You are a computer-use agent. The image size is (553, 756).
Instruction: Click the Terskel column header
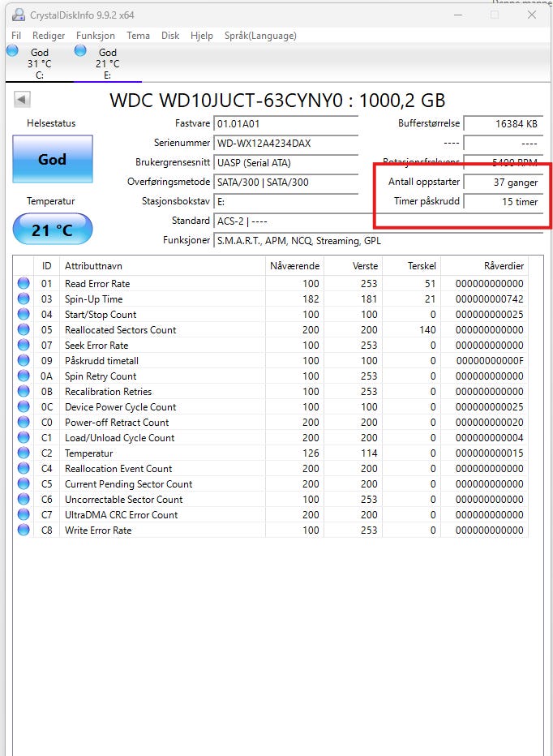tap(412, 266)
